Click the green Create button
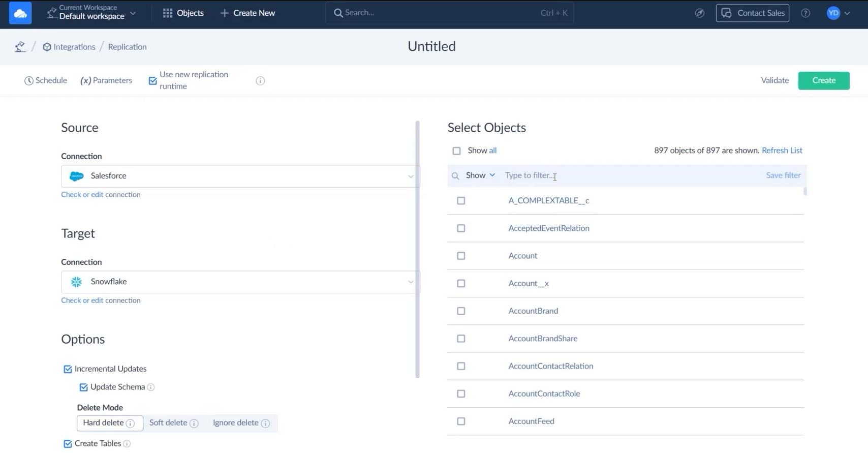Image resolution: width=868 pixels, height=453 pixels. (824, 80)
